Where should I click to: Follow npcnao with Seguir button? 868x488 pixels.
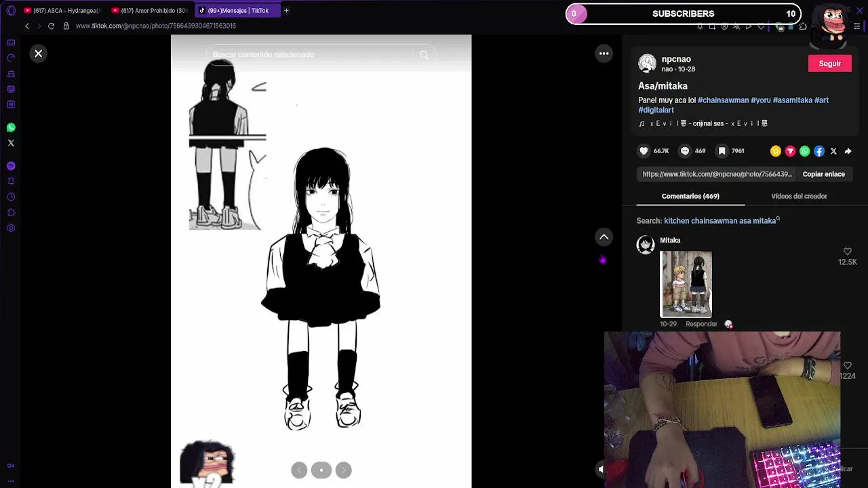(829, 64)
